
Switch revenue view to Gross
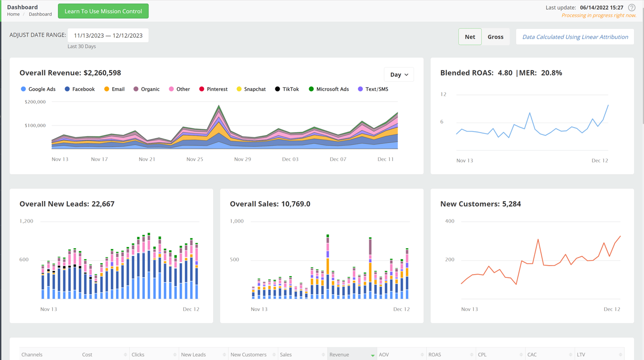[x=495, y=37]
